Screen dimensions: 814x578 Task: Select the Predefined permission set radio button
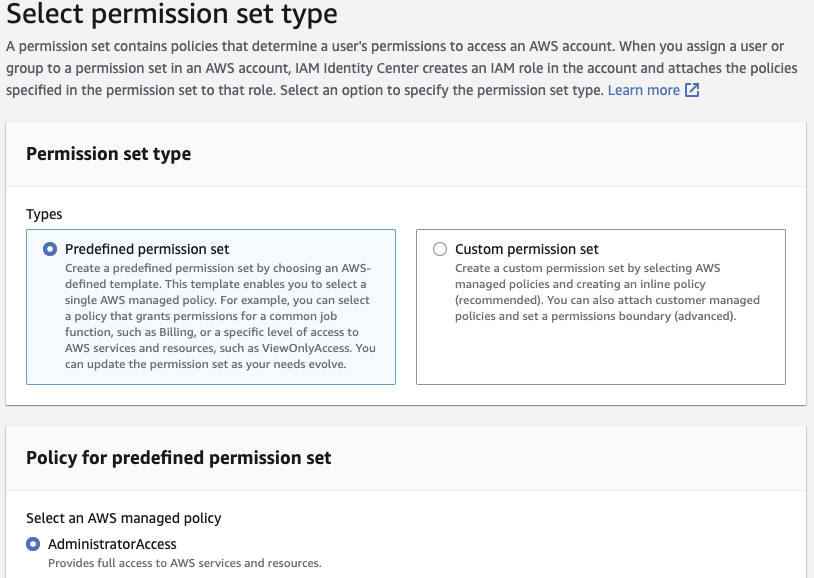(x=50, y=249)
